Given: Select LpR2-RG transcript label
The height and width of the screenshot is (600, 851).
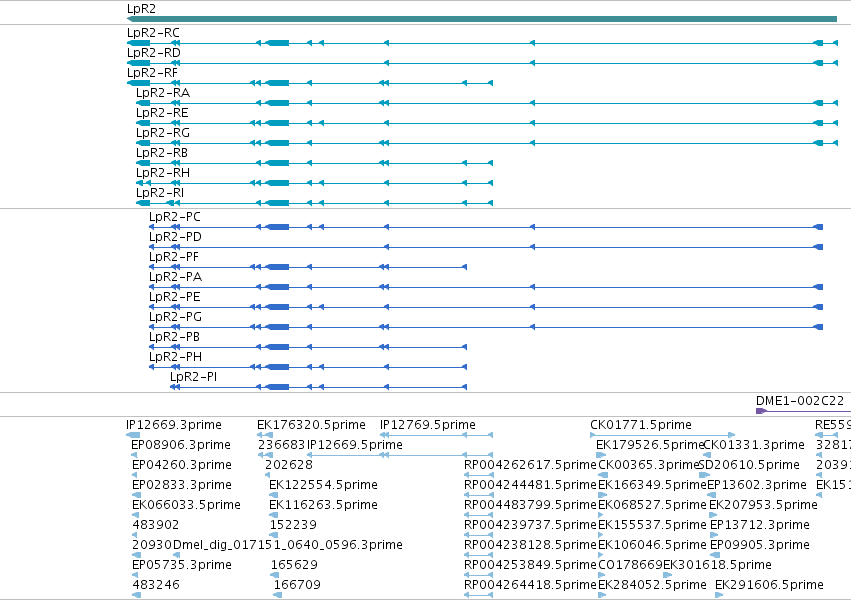Looking at the screenshot, I should (163, 133).
